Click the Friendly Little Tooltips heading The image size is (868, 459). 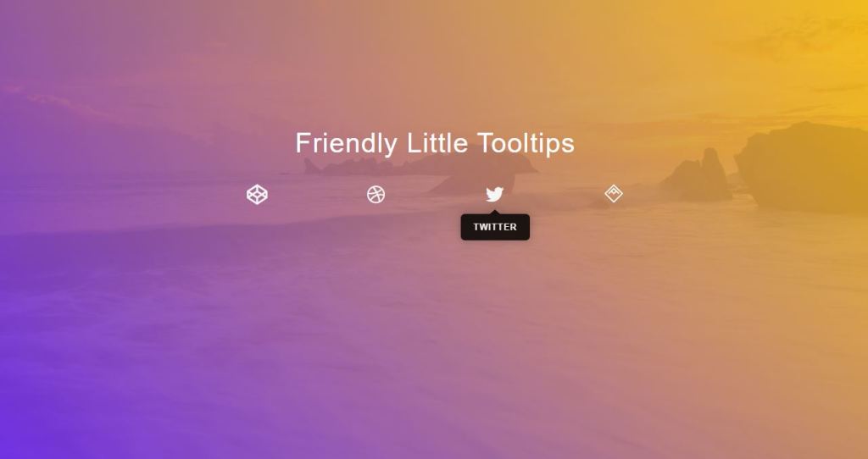pos(435,144)
